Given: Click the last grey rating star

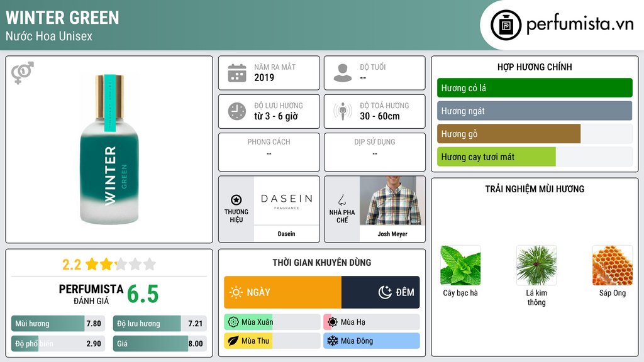Looking at the screenshot, I should click(150, 264).
